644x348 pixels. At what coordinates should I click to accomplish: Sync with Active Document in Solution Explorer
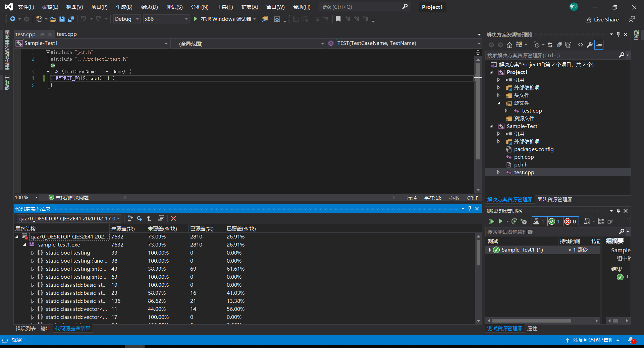(550, 45)
